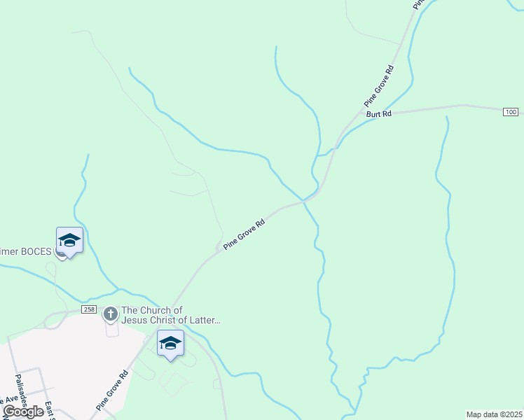Click the Palisades street label
This screenshot has height=420, width=524.
tap(21, 391)
